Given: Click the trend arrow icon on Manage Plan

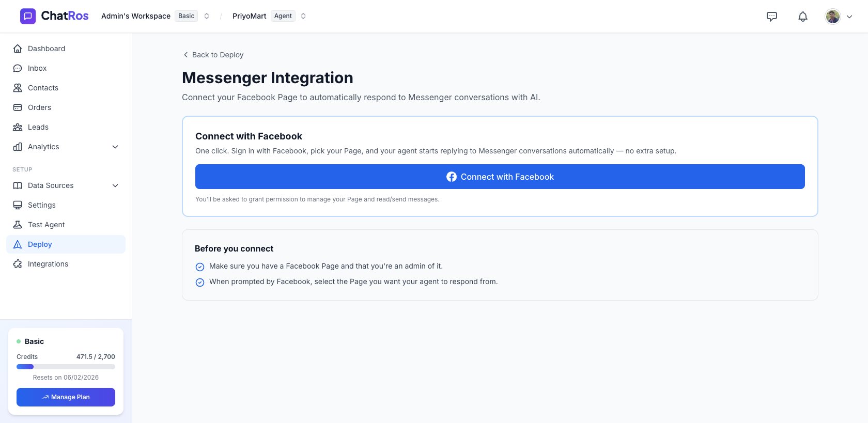Looking at the screenshot, I should coord(45,397).
